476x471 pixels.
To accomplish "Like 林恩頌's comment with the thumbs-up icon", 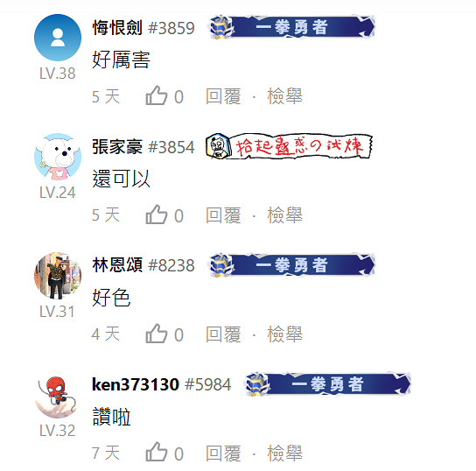I will click(x=157, y=334).
